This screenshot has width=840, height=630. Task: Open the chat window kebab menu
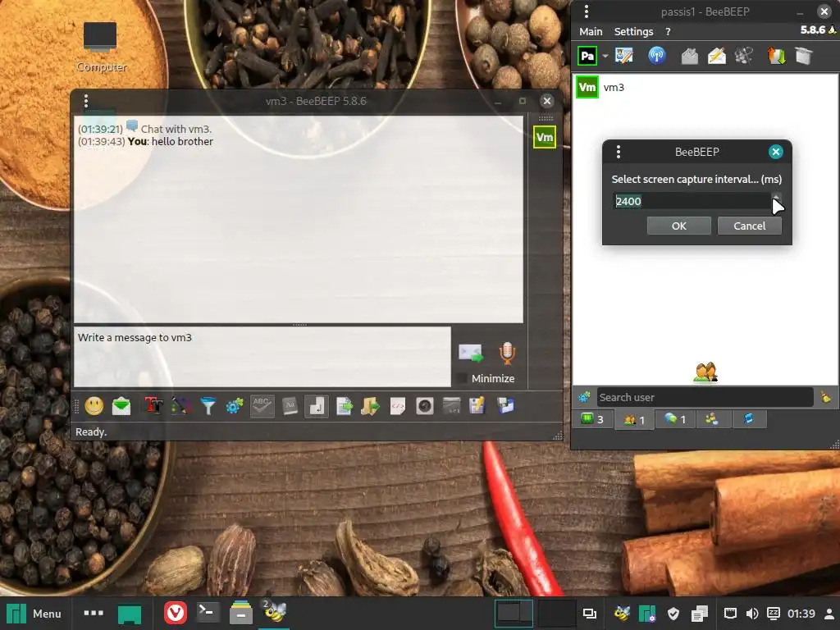[x=85, y=101]
